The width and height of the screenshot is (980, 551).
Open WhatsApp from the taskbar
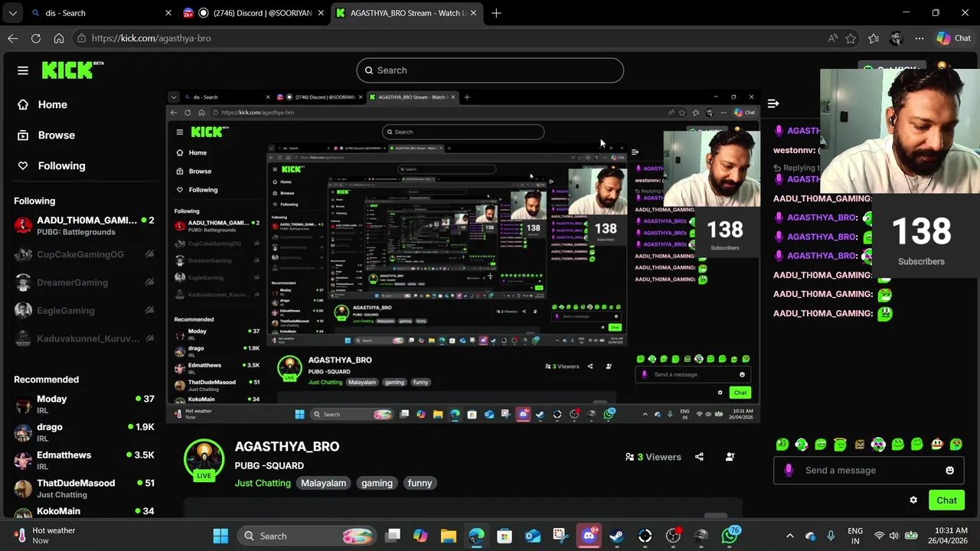[x=730, y=536]
